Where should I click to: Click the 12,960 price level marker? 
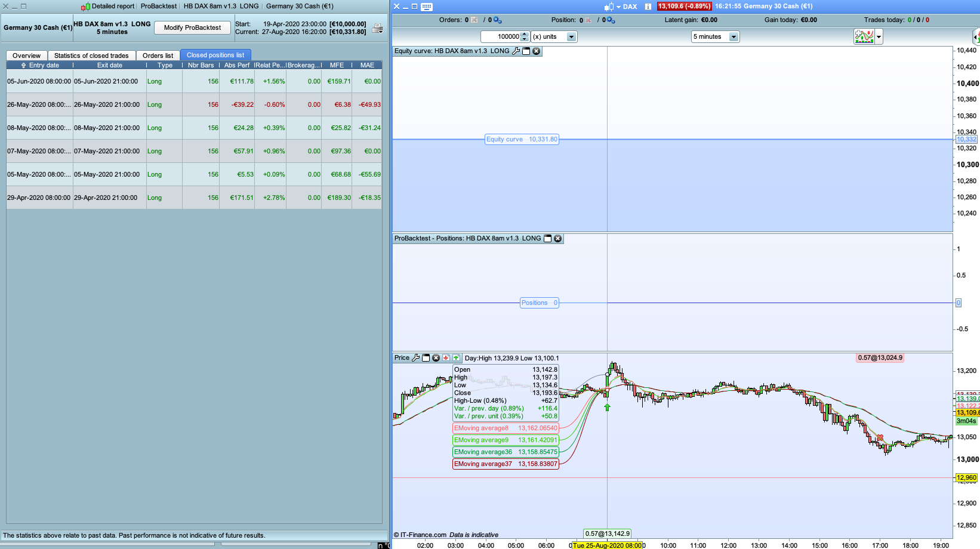966,478
